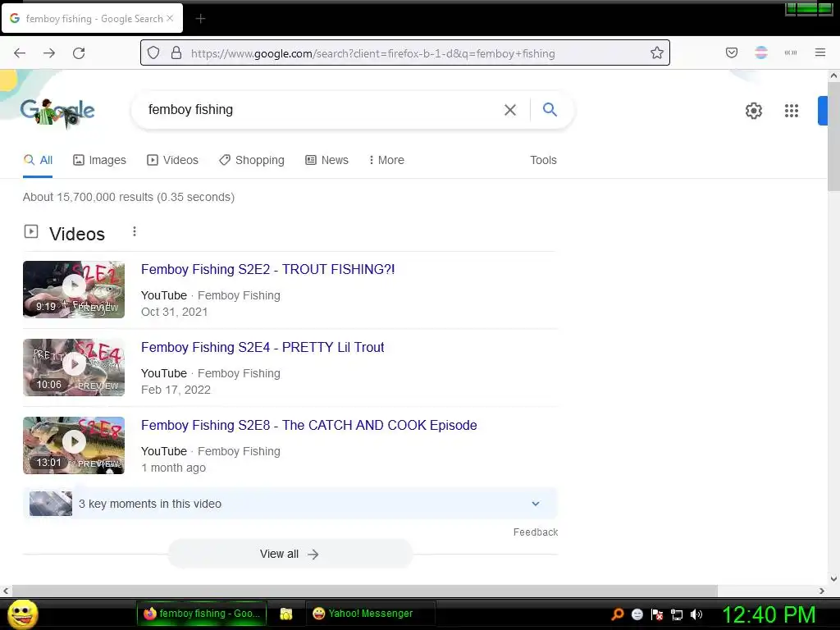840x630 pixels.
Task: Click the horizontal scrollbar left arrow
Action: tap(6, 591)
